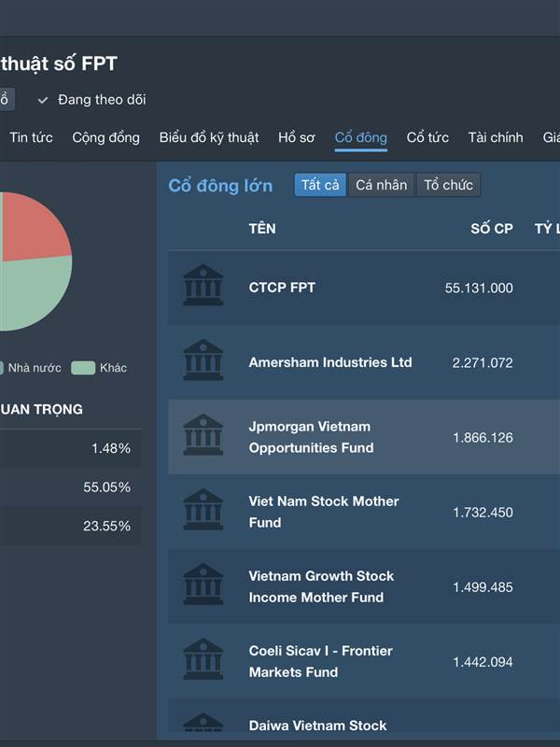Image resolution: width=560 pixels, height=747 pixels.
Task: Click the checkmark icon next to Đang theo dõi
Action: [43, 100]
